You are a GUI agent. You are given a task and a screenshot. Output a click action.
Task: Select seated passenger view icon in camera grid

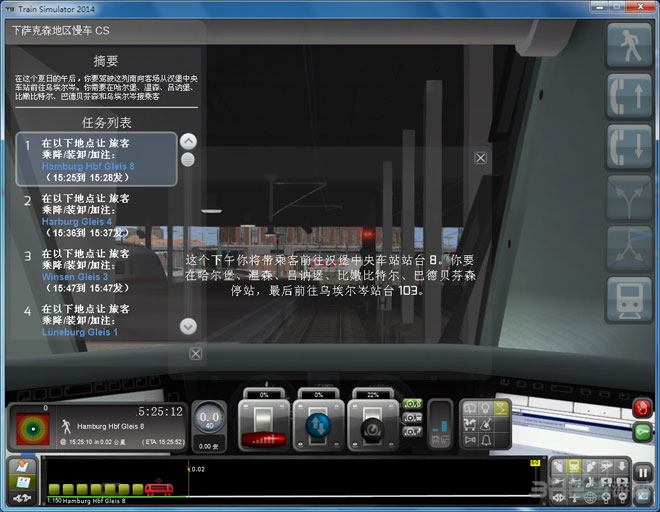pyautogui.click(x=590, y=482)
